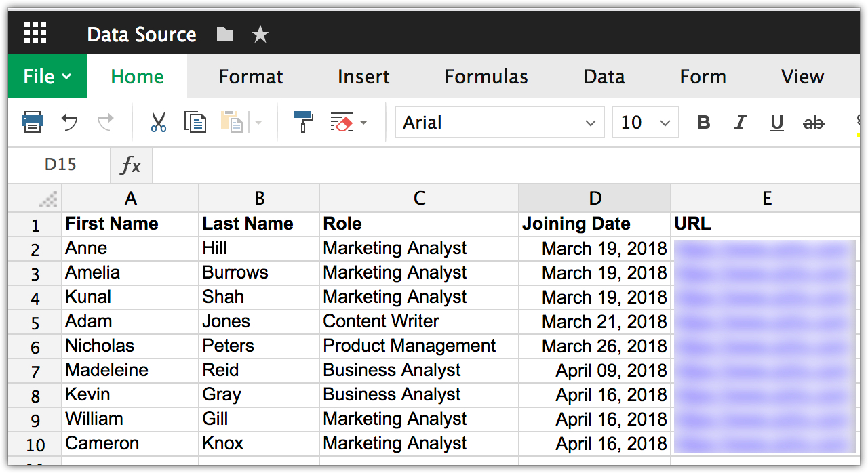
Task: Click the Clear formatting eraser icon
Action: (342, 122)
